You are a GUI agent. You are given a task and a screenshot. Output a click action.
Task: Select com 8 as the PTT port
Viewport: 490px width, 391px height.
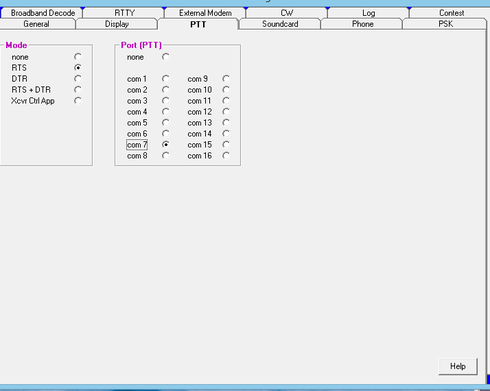[165, 156]
